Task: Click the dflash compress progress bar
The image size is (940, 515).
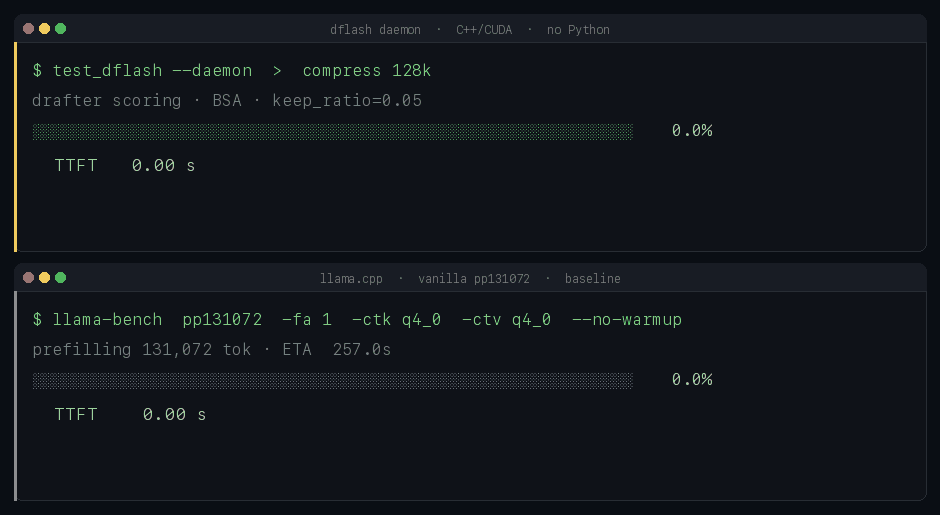Action: coord(333,131)
